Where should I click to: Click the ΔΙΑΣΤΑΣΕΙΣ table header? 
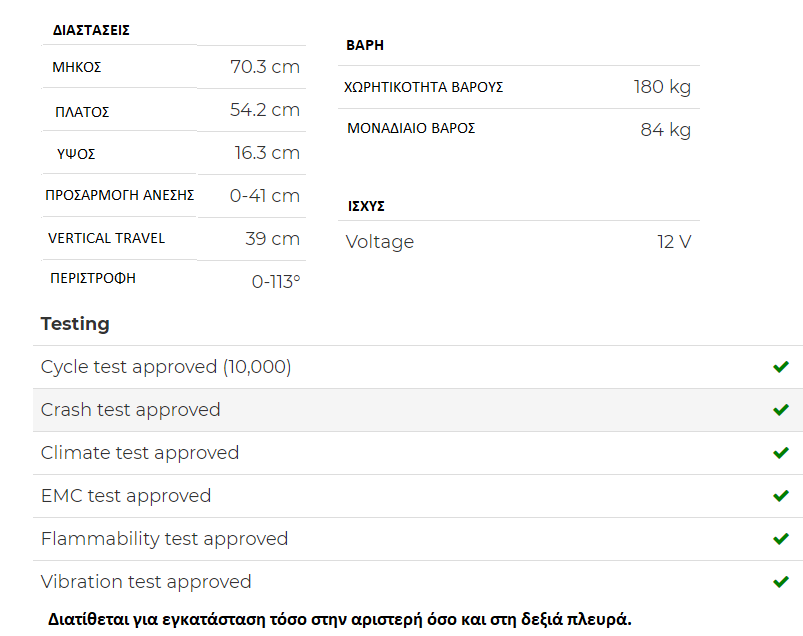(91, 30)
